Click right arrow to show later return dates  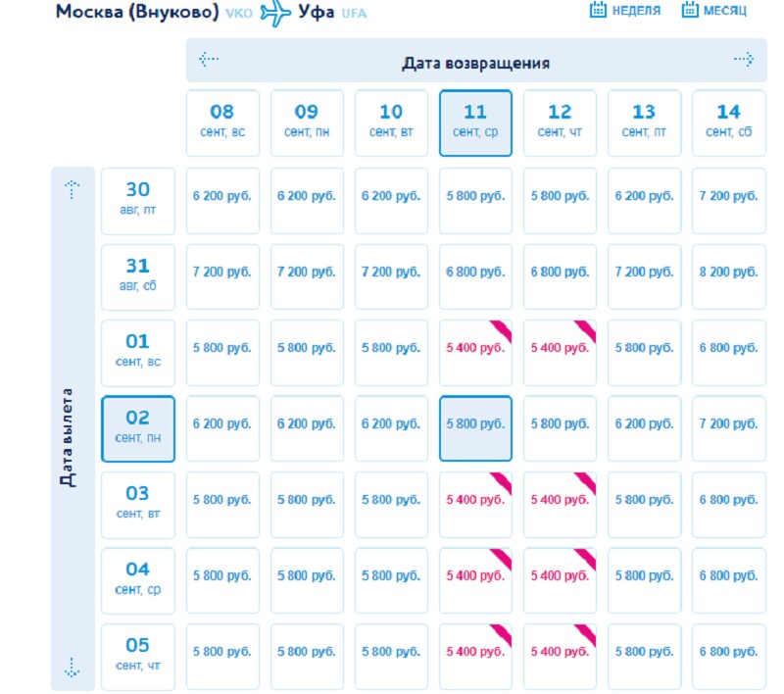(x=744, y=60)
